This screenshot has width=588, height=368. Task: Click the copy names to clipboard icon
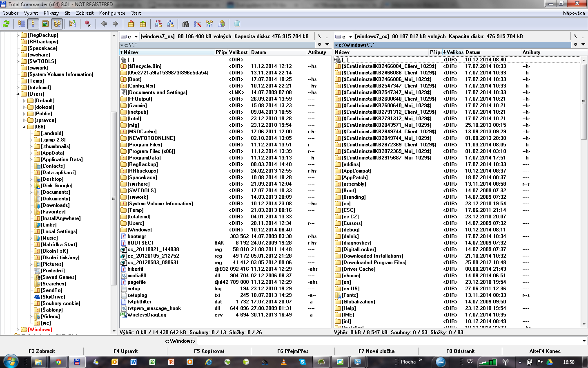tap(221, 24)
